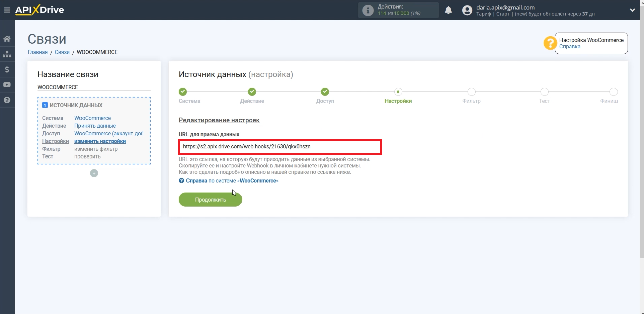644x314 pixels.
Task: Open the Справка link in help bubble
Action: click(x=570, y=46)
